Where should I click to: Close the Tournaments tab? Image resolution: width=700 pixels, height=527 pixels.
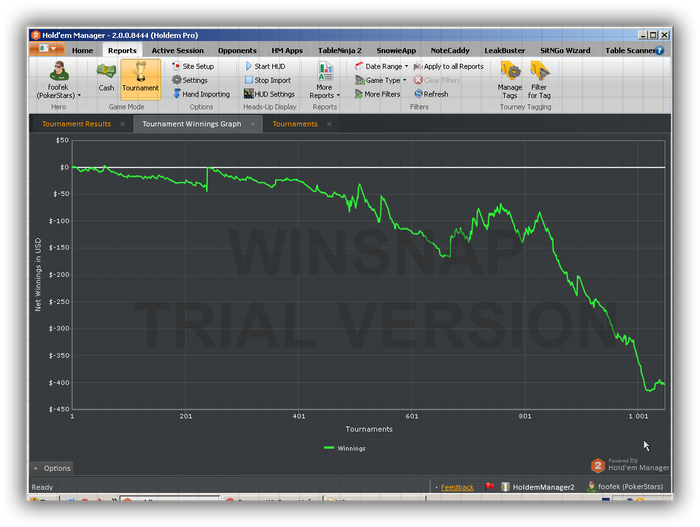point(329,124)
